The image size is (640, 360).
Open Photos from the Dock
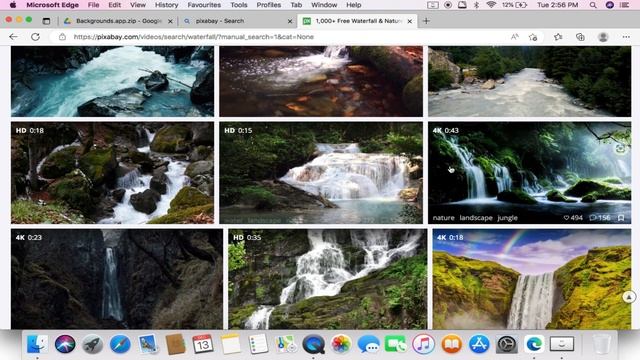[341, 344]
